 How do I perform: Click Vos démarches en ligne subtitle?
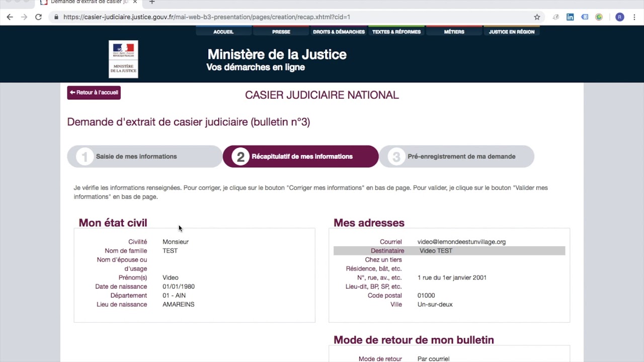point(256,67)
